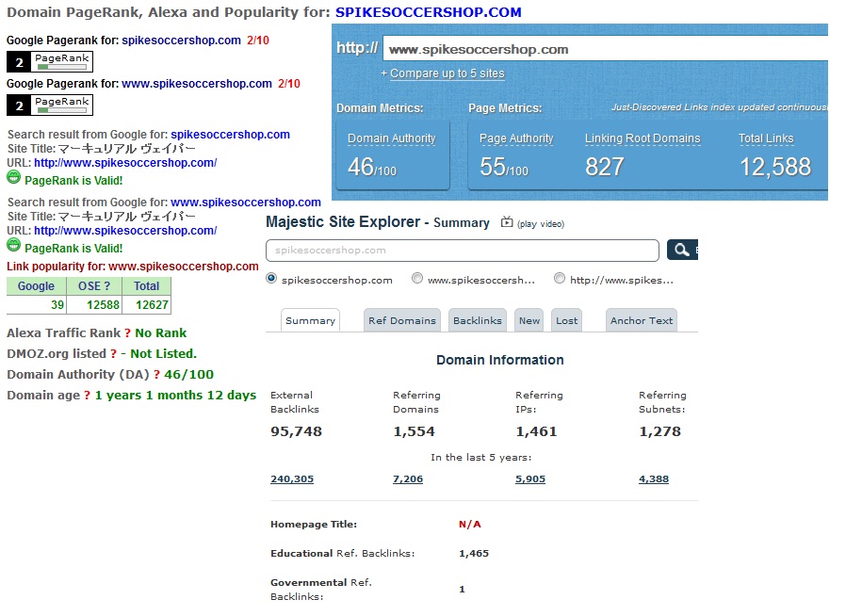846x616 pixels.
Task: Open the Lost tab
Action: click(x=566, y=320)
